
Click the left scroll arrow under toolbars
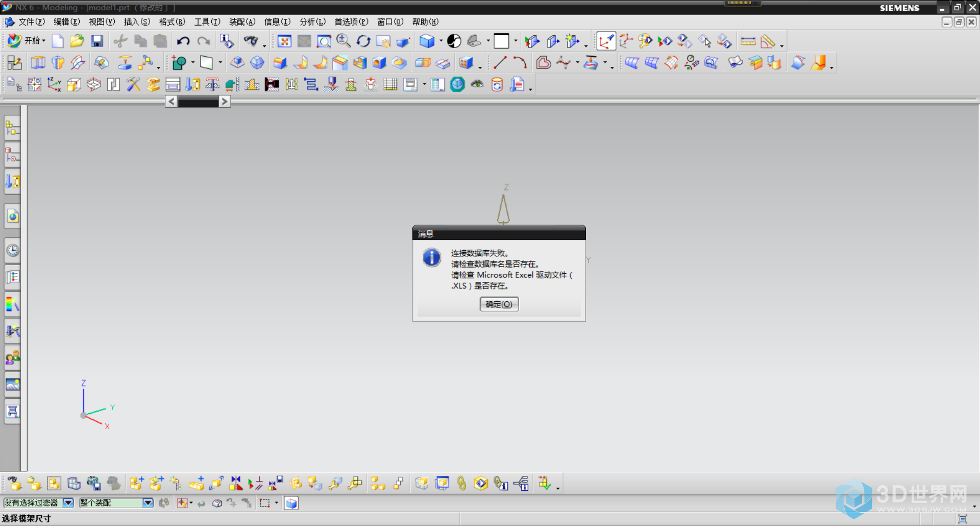click(x=171, y=102)
